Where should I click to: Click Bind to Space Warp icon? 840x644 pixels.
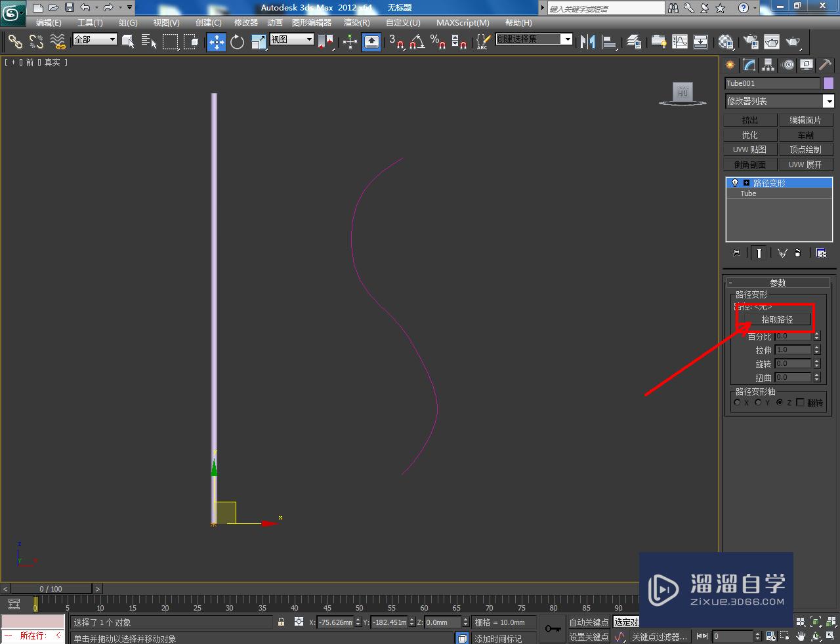pos(58,42)
